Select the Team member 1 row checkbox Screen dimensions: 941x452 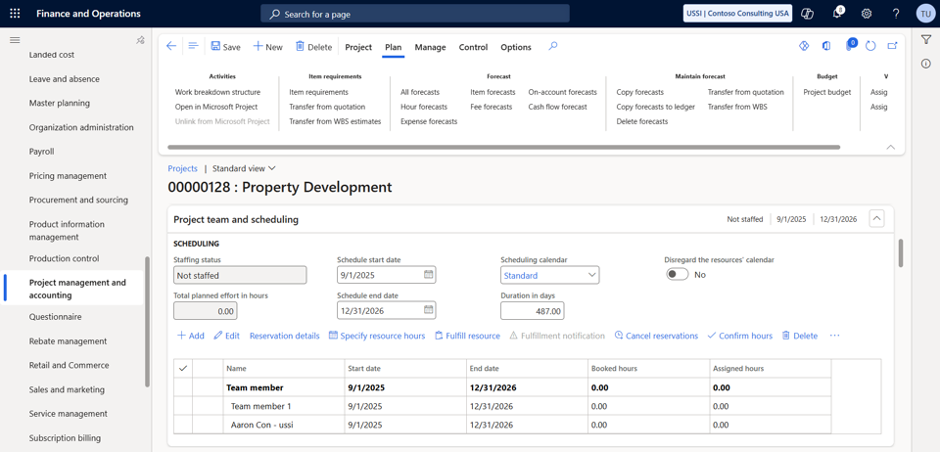183,406
